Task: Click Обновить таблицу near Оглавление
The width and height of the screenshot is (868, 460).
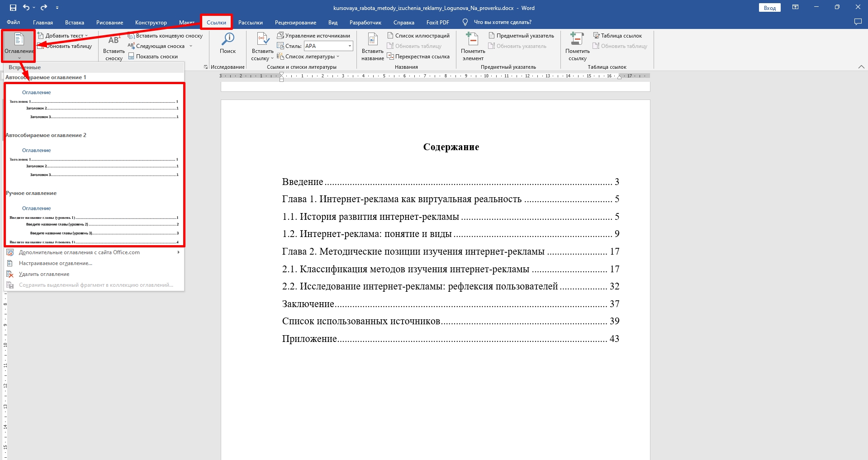Action: (65, 46)
